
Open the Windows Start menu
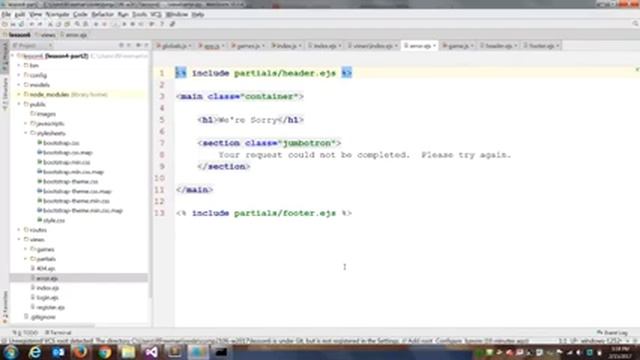(x=11, y=352)
